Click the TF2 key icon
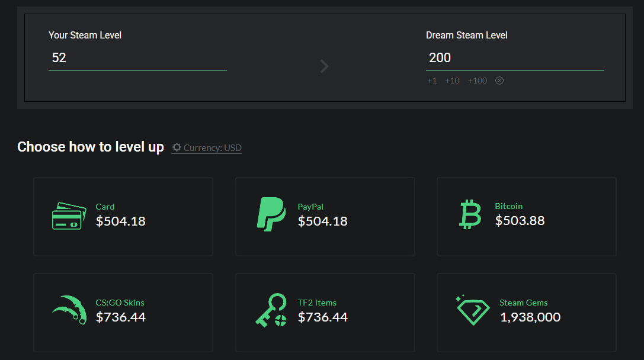Viewport: 644px width, 360px height. pyautogui.click(x=271, y=311)
